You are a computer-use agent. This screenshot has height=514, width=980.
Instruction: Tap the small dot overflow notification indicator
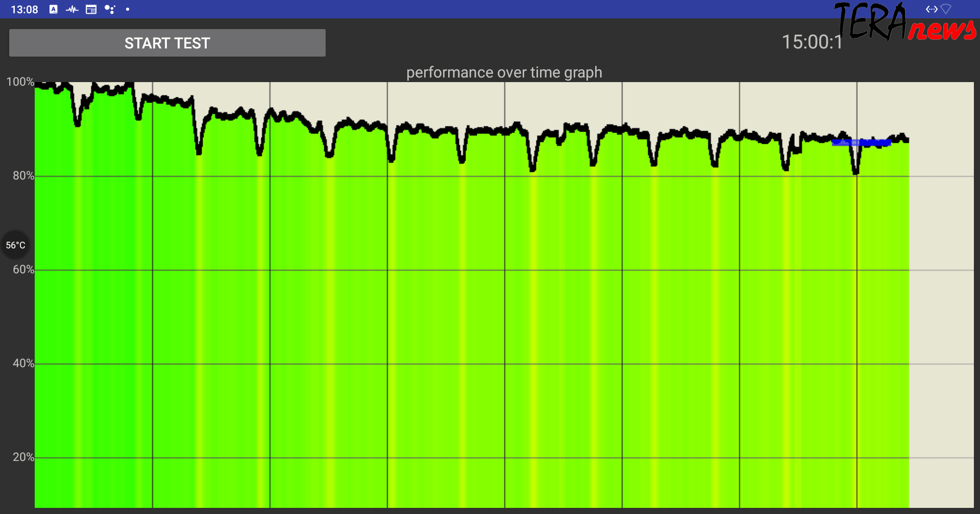click(128, 9)
